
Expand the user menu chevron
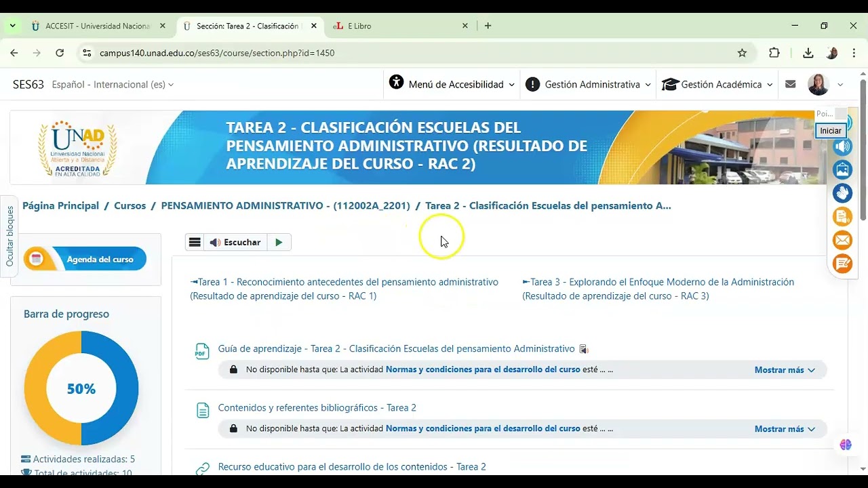(x=840, y=85)
